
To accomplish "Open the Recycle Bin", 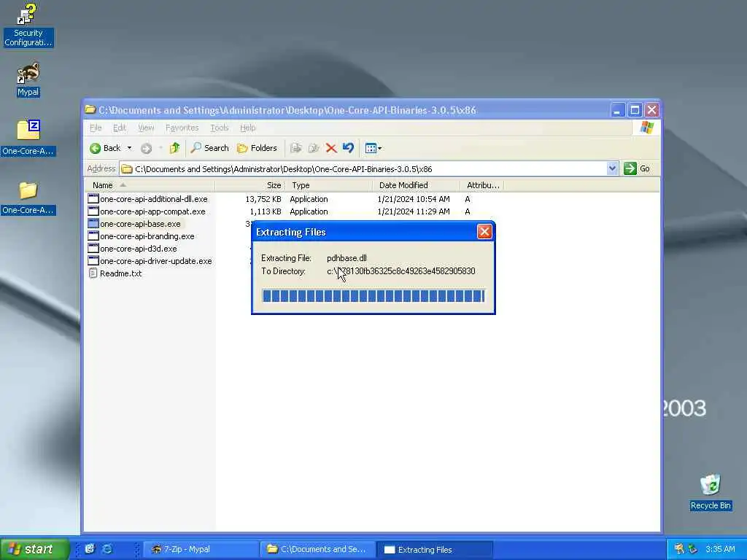I will pyautogui.click(x=711, y=492).
